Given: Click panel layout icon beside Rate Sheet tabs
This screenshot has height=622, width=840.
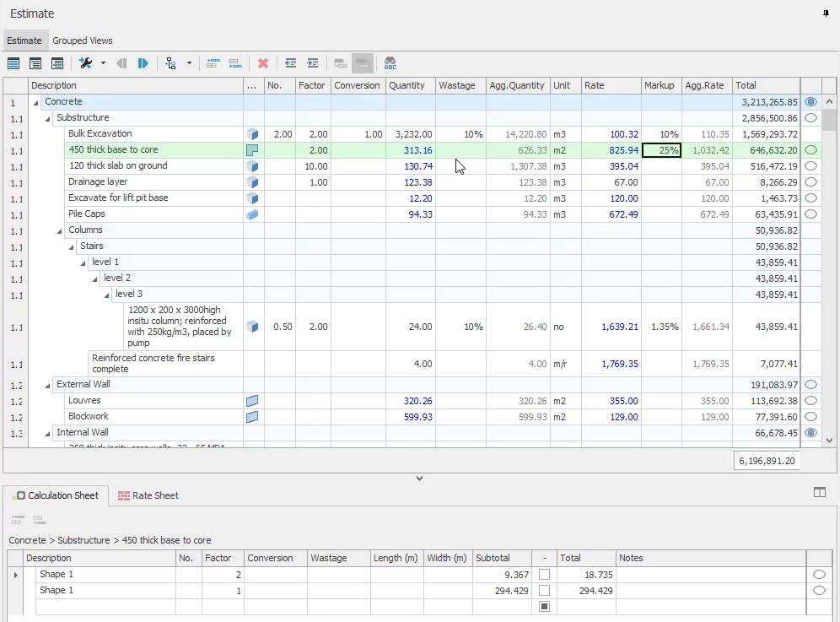Looking at the screenshot, I should point(820,492).
